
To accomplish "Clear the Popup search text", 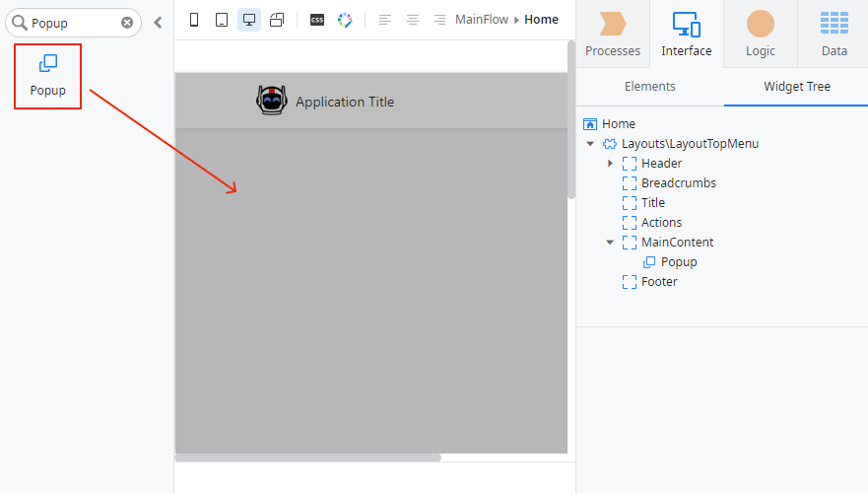I will pyautogui.click(x=127, y=23).
